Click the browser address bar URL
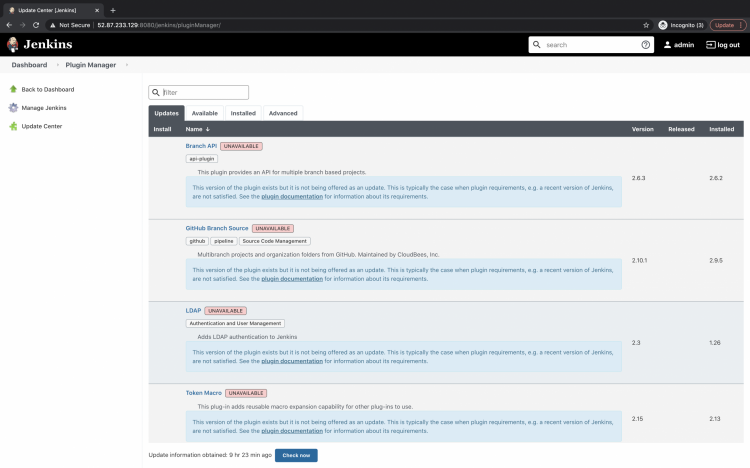 click(x=159, y=25)
